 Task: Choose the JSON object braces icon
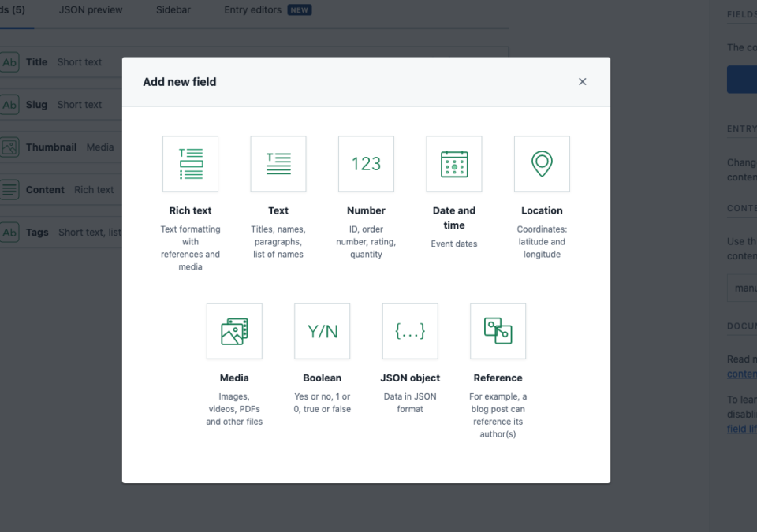[410, 331]
